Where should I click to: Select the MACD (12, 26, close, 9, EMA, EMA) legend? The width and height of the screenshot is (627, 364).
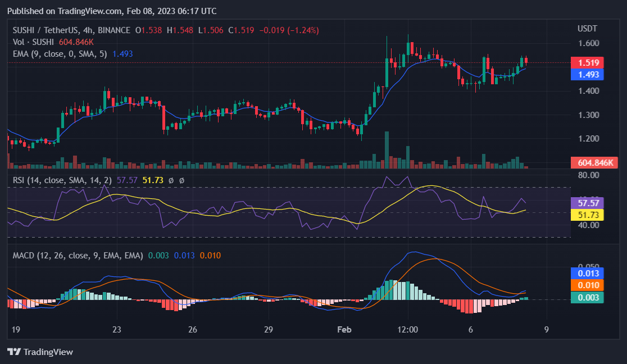(x=78, y=256)
